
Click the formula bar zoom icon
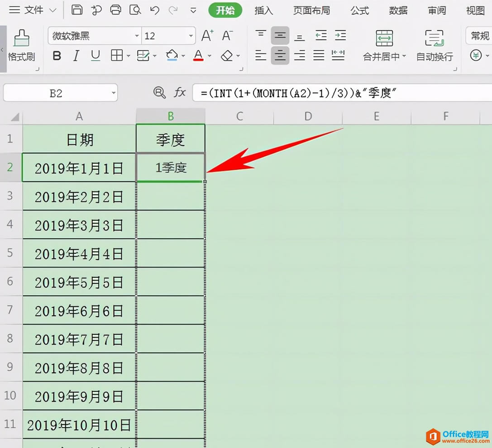click(x=159, y=93)
